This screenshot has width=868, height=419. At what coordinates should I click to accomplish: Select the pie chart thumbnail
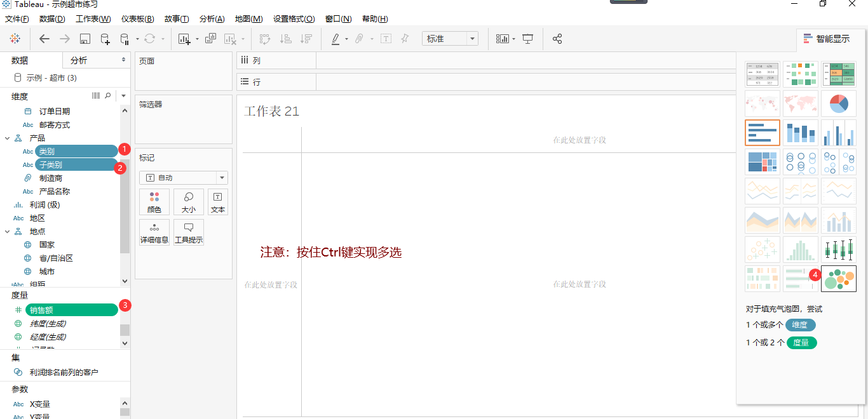point(839,103)
